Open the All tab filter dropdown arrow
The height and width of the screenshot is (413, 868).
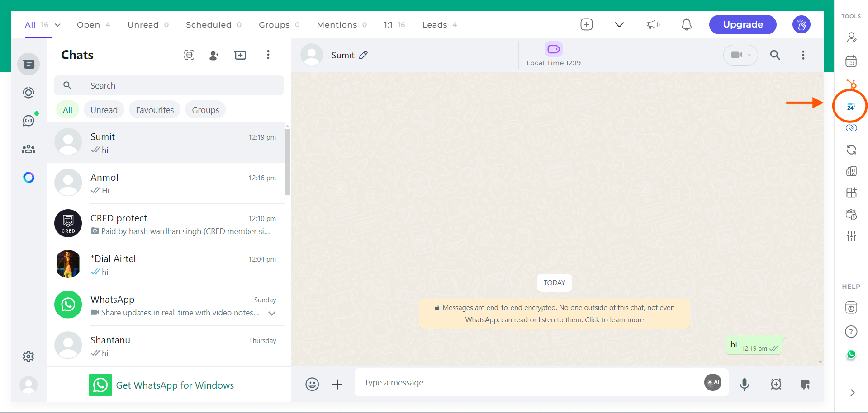[x=57, y=25]
